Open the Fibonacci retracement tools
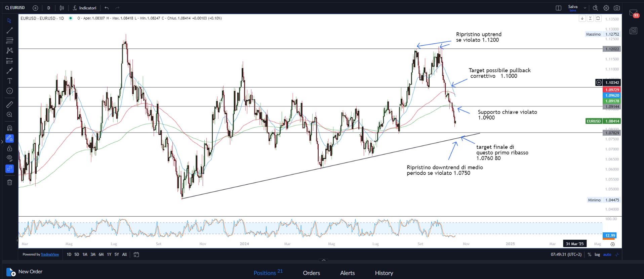The width and height of the screenshot is (644, 279). tap(10, 41)
